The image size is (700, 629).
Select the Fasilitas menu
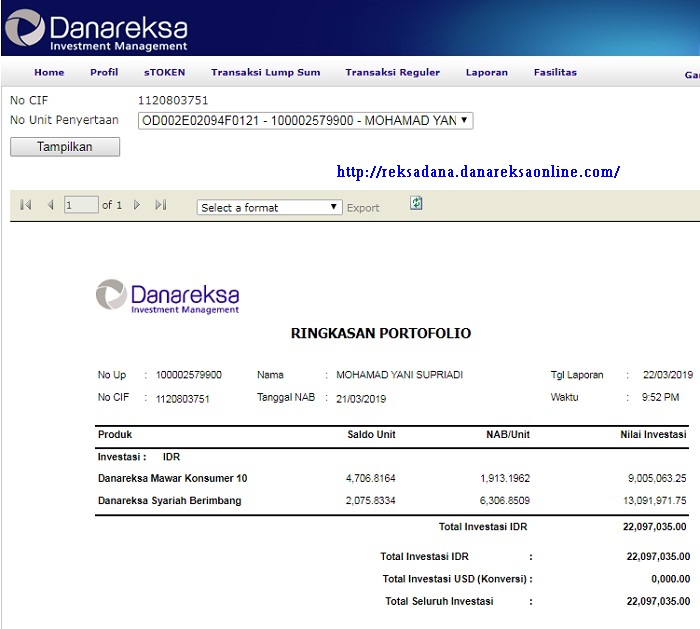point(555,73)
